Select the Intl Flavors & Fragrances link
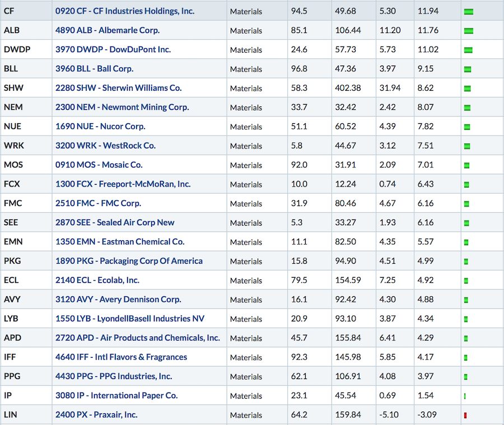This screenshot has width=504, height=425. point(121,357)
